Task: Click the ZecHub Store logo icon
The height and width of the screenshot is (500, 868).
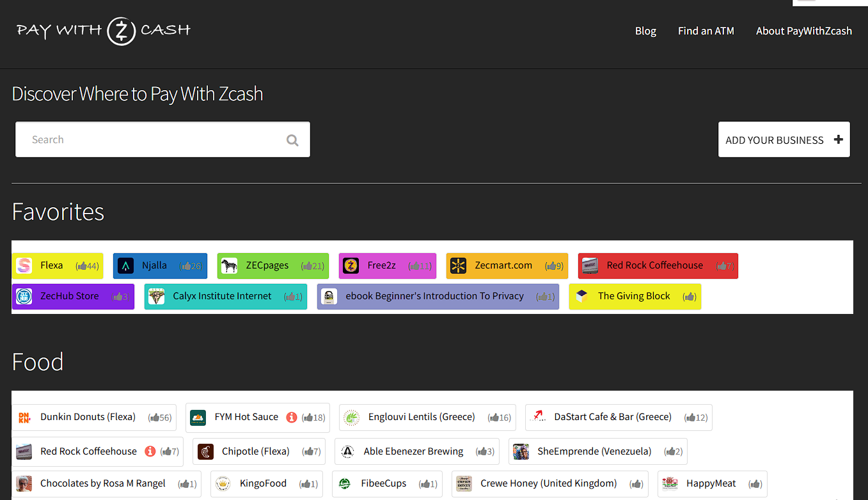Action: (x=24, y=296)
